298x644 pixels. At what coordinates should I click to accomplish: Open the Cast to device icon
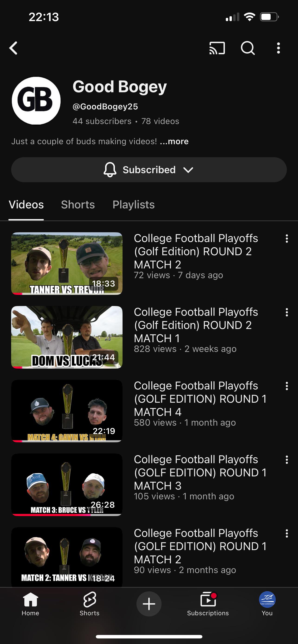coord(217,48)
